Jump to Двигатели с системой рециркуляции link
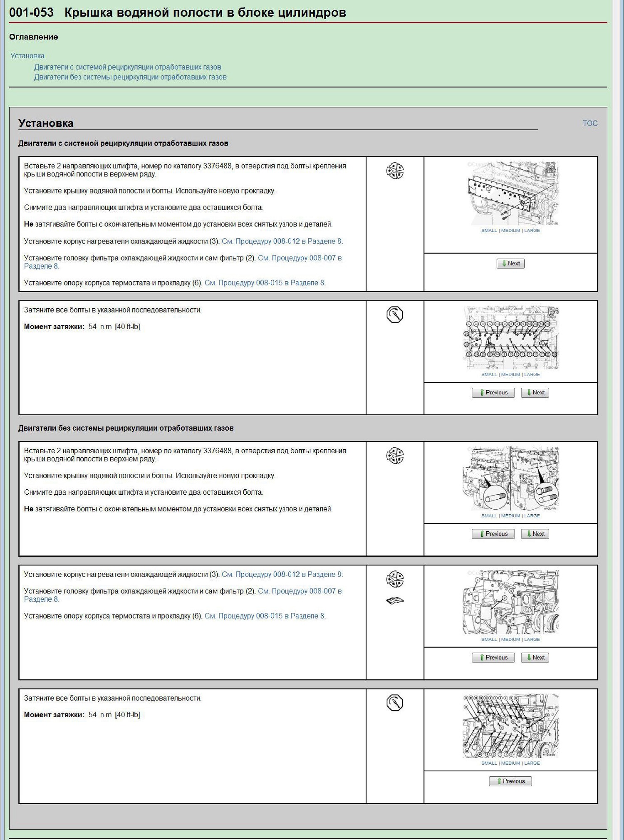The width and height of the screenshot is (624, 840). [128, 67]
